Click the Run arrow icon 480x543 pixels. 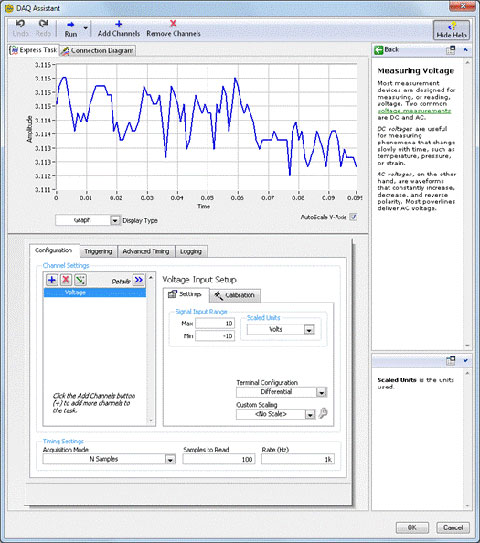[x=71, y=25]
